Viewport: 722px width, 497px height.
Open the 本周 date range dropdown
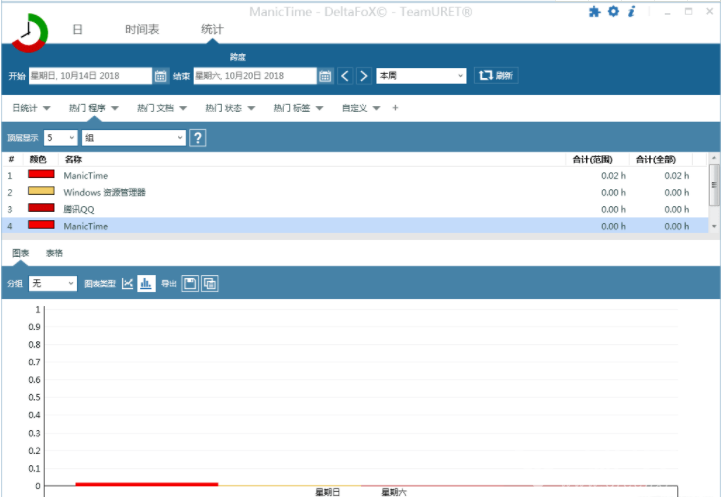coord(421,76)
